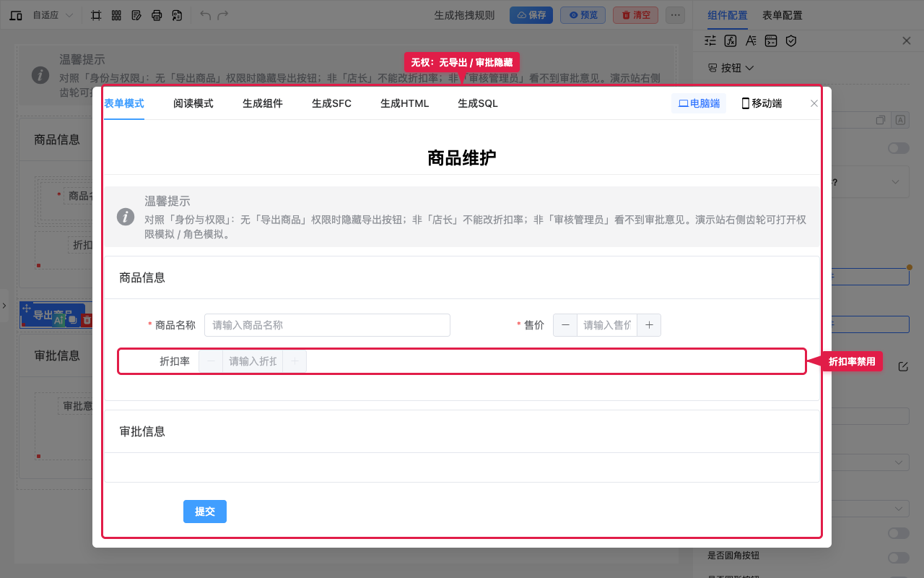Click the 折扣率 number input
This screenshot has height=578, width=924.
click(253, 361)
